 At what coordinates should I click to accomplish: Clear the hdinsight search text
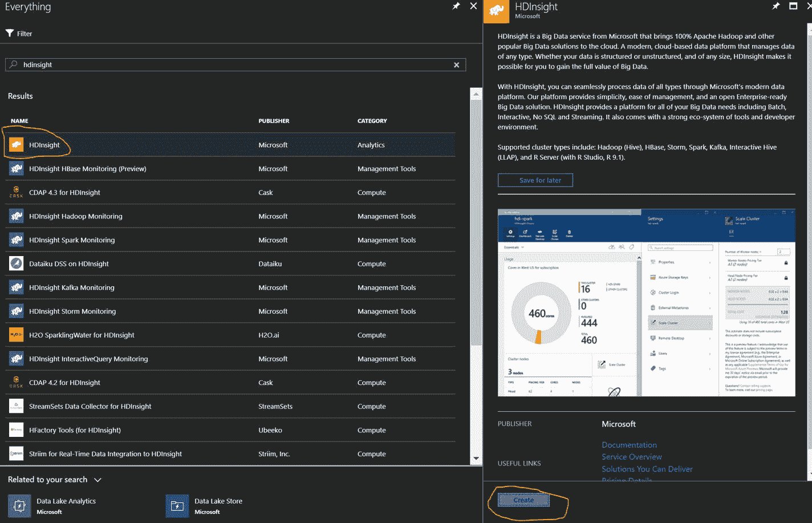[456, 65]
